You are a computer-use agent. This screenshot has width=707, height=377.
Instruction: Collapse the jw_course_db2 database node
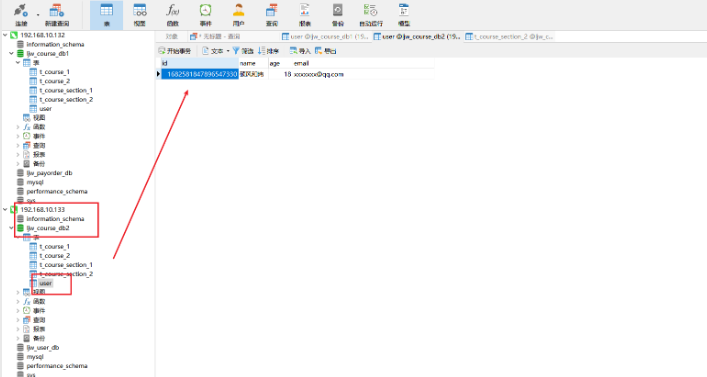click(x=11, y=228)
